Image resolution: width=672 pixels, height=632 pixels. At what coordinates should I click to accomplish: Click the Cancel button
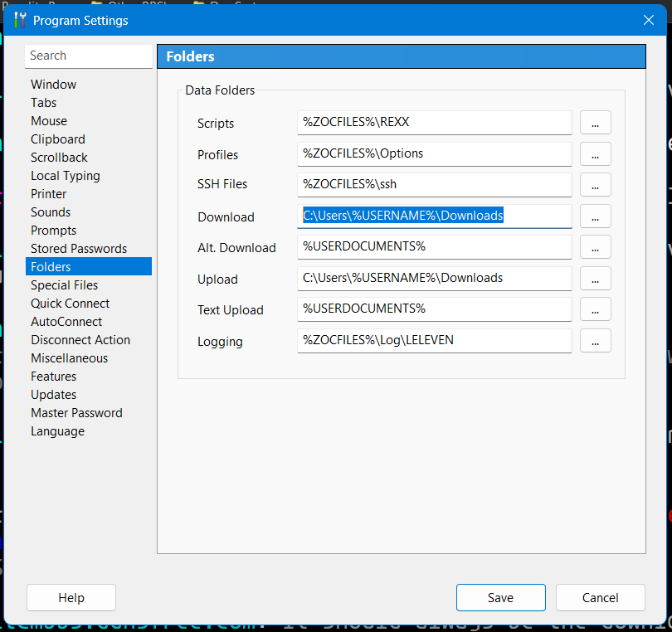tap(600, 597)
